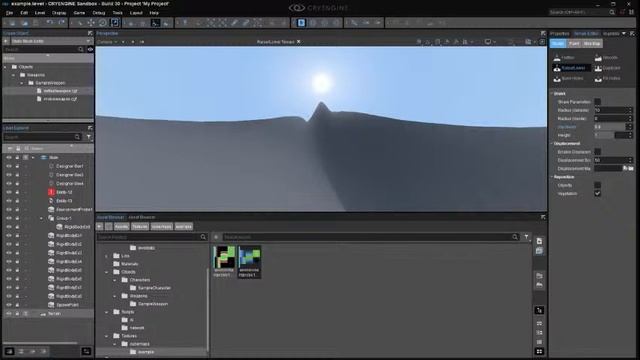
Task: Click the search icon in the Asset Browser folder field
Action: pyautogui.click(x=203, y=237)
